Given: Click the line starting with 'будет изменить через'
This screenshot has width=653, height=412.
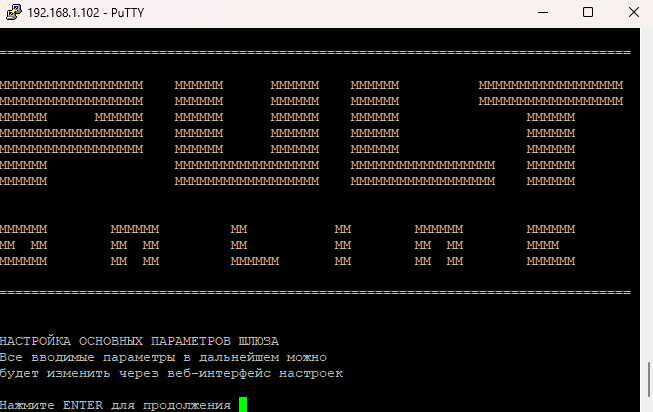Looking at the screenshot, I should pyautogui.click(x=171, y=373).
